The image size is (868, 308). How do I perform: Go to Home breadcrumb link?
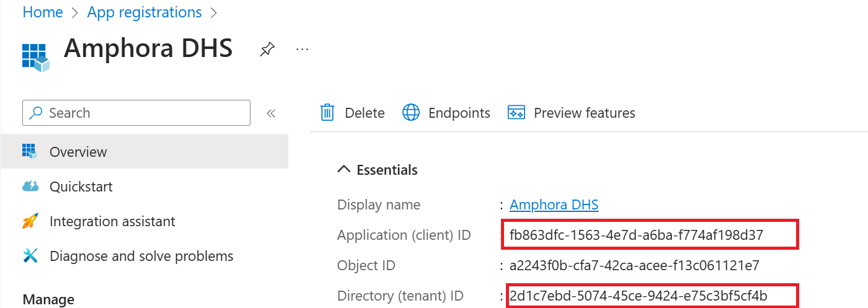[43, 12]
